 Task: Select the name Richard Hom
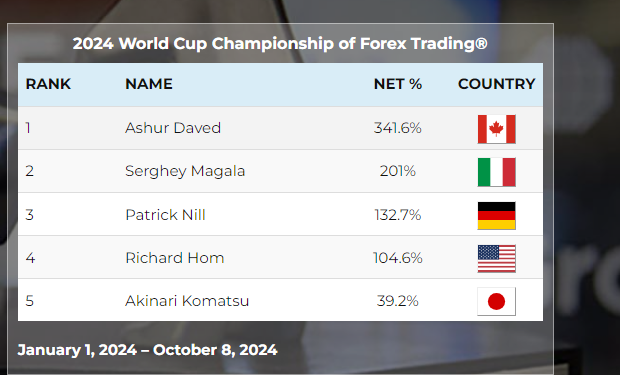point(175,258)
